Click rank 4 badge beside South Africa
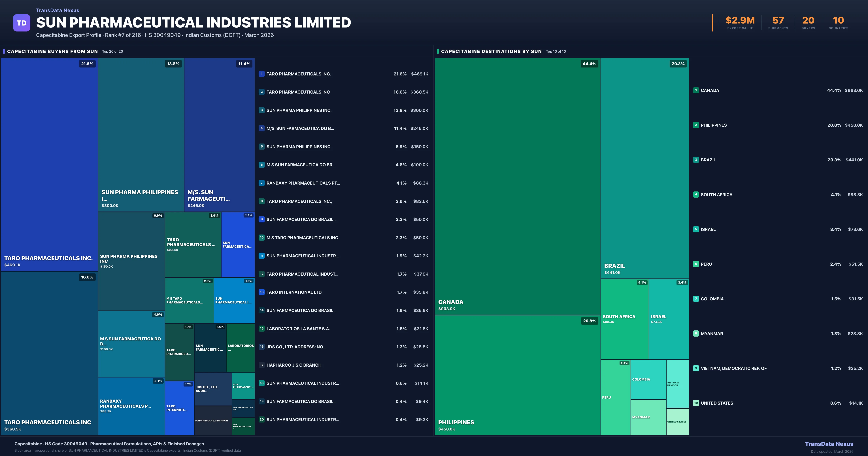868x456 pixels. [696, 195]
